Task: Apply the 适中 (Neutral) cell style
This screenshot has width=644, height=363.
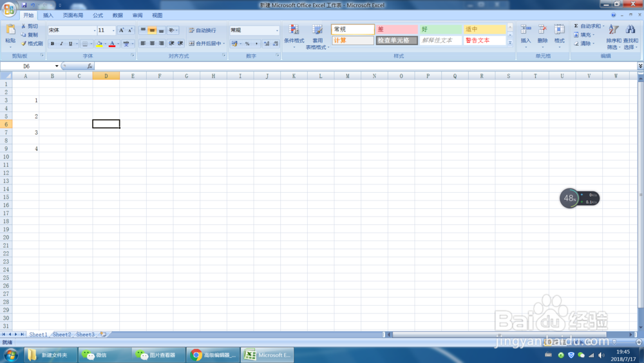Action: point(485,29)
